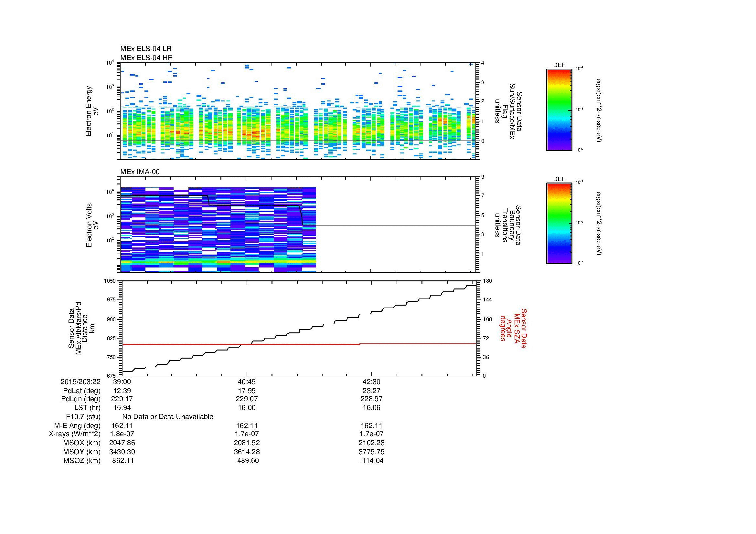
Task: Click 'Boundary Transitions' right axis label
Action: click(x=508, y=225)
